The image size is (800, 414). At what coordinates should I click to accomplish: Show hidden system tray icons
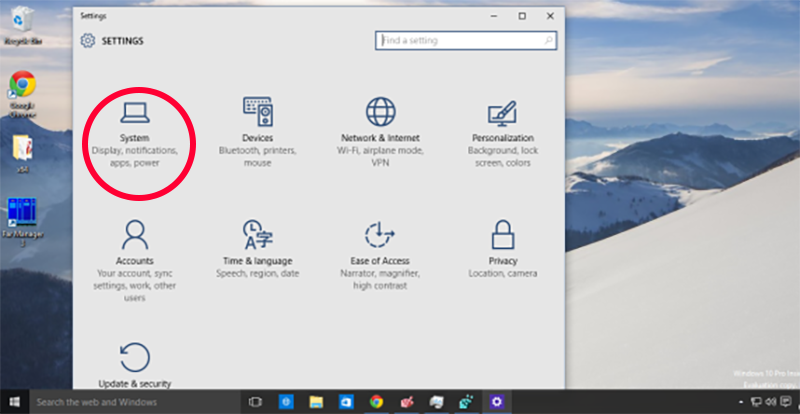pos(741,403)
